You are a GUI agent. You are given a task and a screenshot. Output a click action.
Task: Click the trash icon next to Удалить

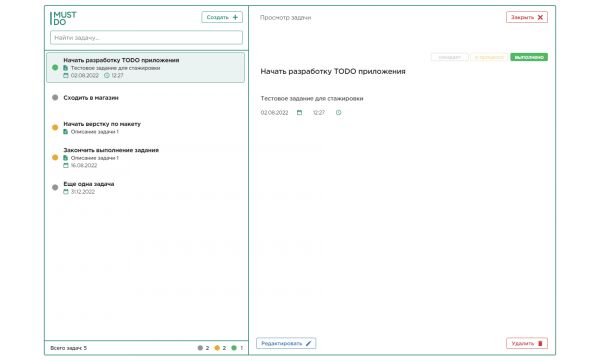click(x=540, y=343)
